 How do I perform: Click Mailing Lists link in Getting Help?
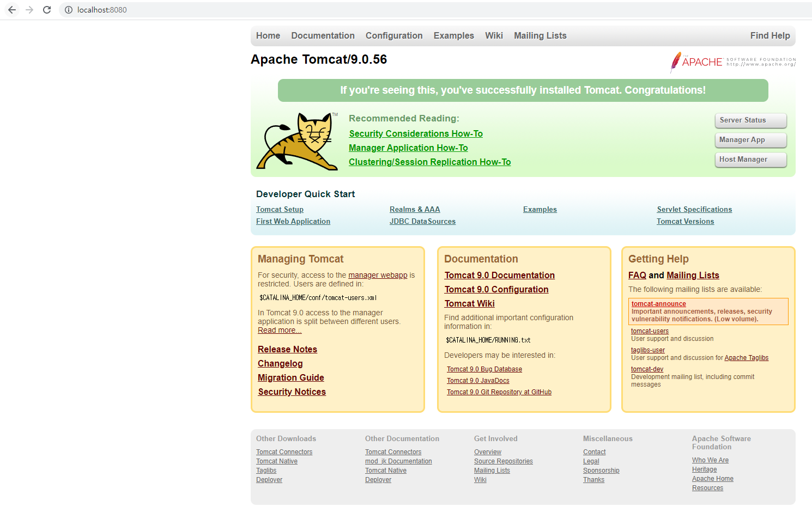(693, 275)
